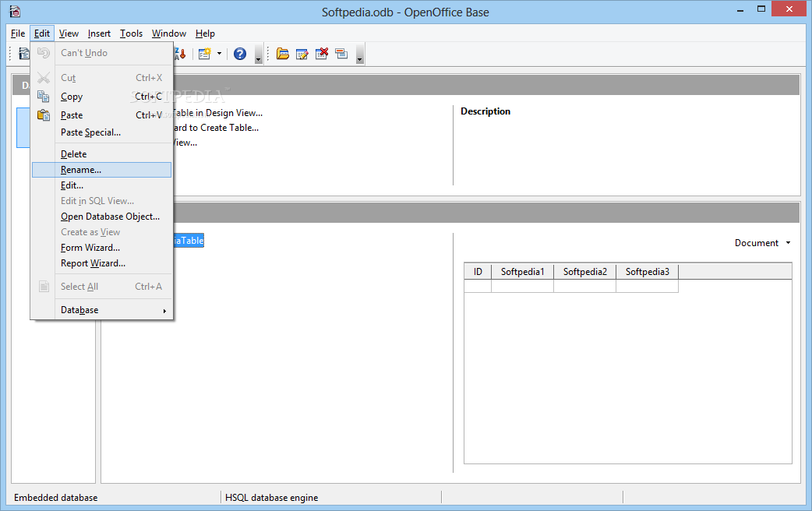
Task: Click the Rename table toolbar icon
Action: coord(341,53)
